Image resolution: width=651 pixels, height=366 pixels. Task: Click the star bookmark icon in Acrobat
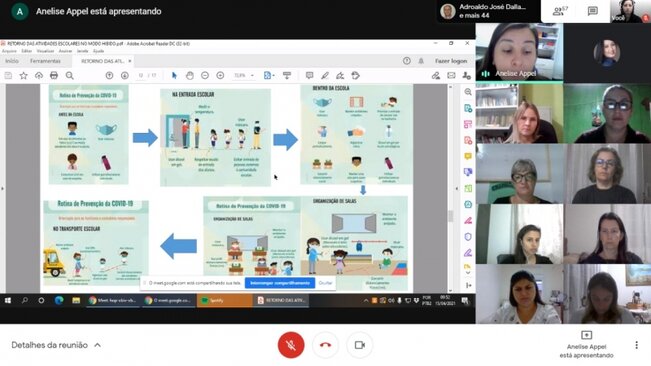(x=24, y=76)
